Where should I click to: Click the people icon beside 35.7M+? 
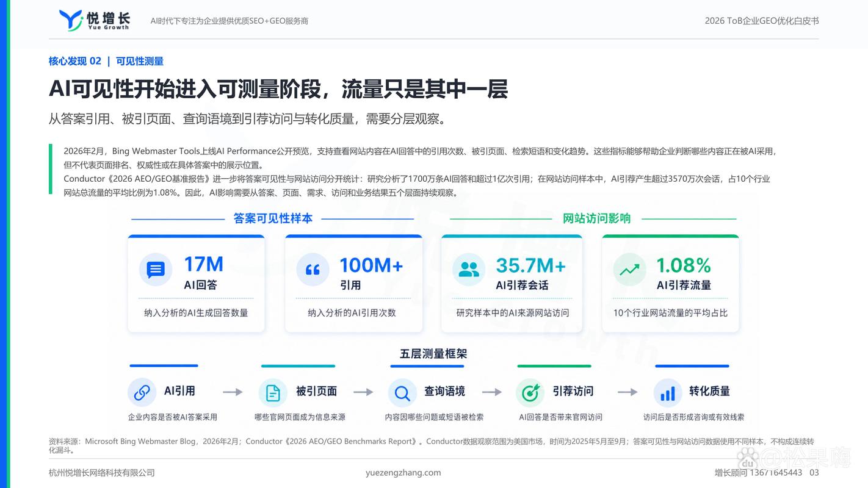pyautogui.click(x=469, y=270)
